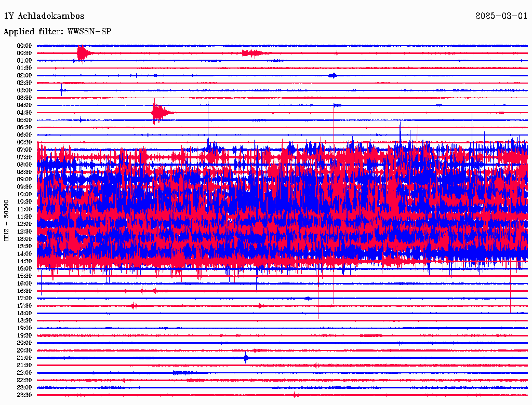Click the 08:00 time label
The image size is (532, 405).
coord(24,165)
